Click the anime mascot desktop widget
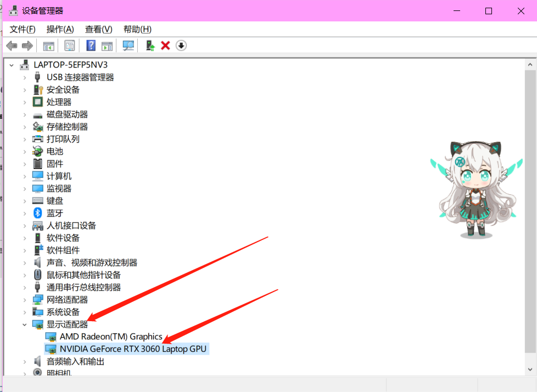537x392 pixels. coord(476,189)
